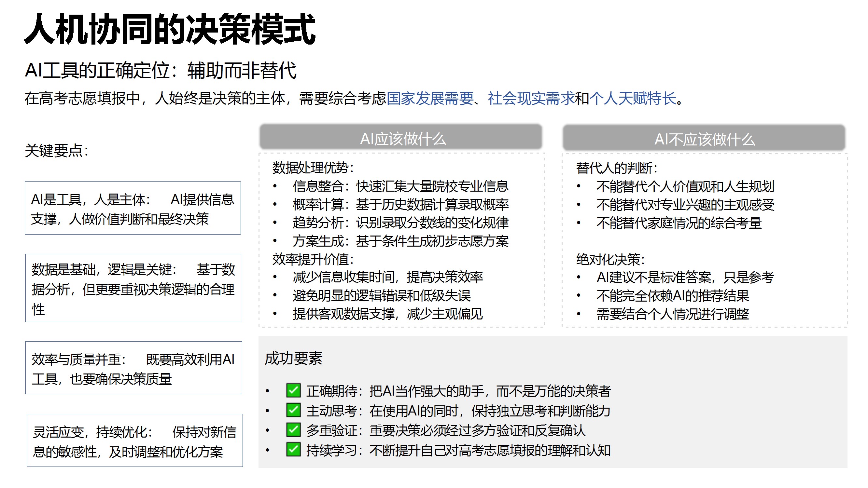Click the 成功要素 heading
Screen dimensions: 868x488
pos(293,358)
